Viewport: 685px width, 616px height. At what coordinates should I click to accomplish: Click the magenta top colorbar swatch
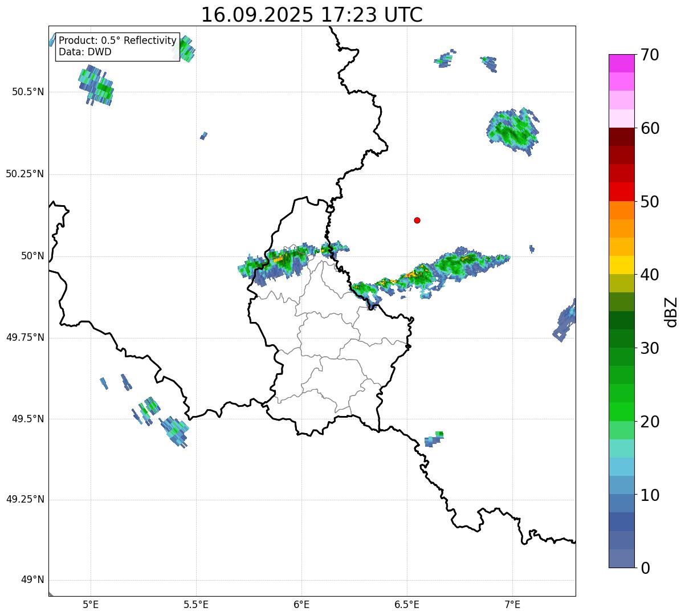(622, 63)
